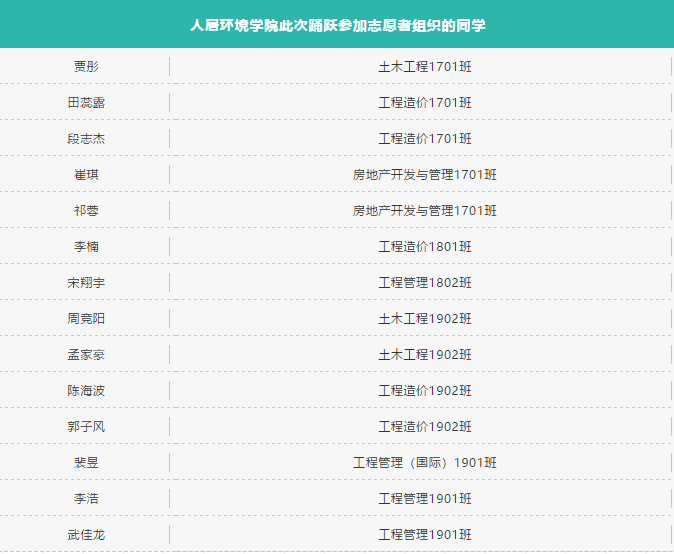Select 工程造价1701班 in 段志杰's row
Screen dimensions: 674x554
[425, 138]
